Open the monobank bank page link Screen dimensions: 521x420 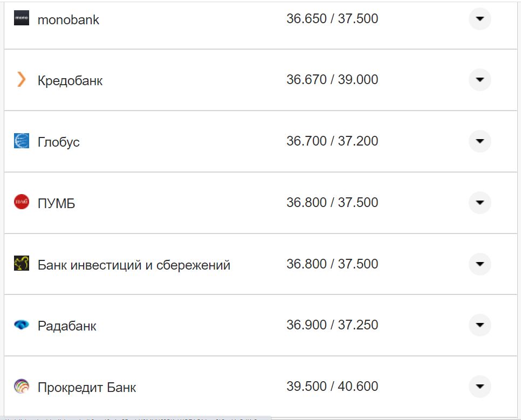[67, 20]
